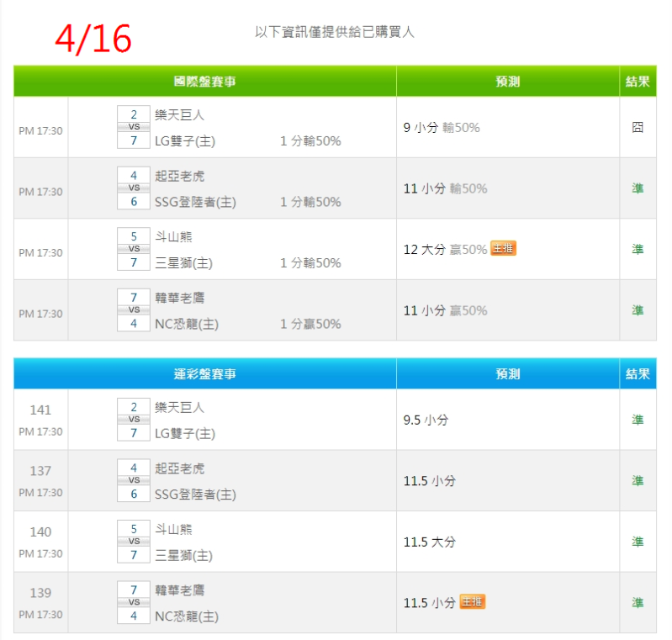The height and width of the screenshot is (640, 672).
Task: Select 韓華老鷹 in the 國際盤 table
Action: [180, 298]
